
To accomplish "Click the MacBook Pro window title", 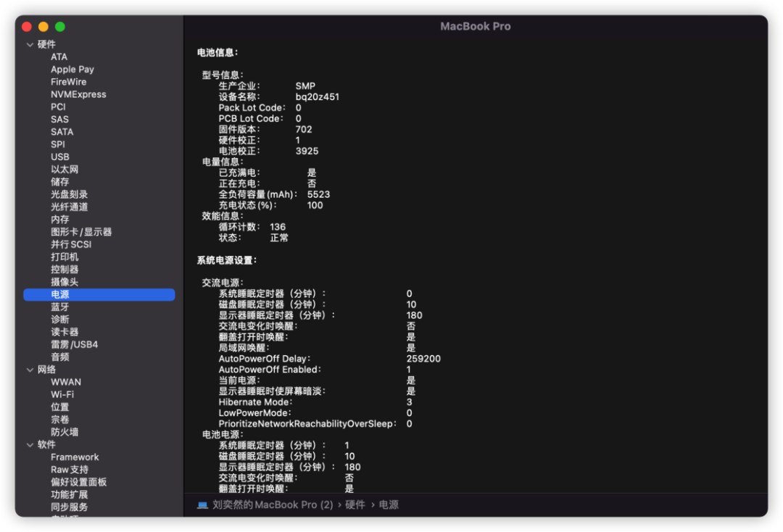I will tap(476, 26).
